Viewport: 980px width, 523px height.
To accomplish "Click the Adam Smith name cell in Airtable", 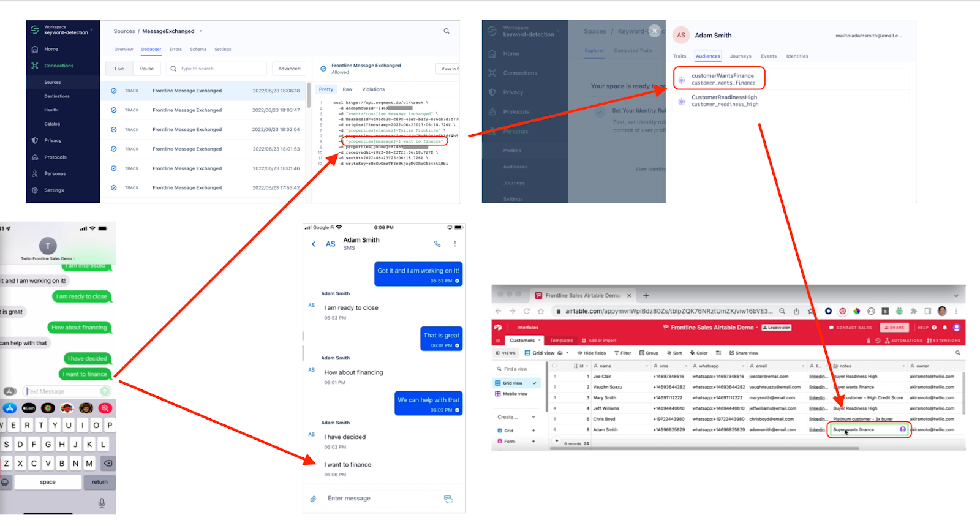I will point(620,430).
